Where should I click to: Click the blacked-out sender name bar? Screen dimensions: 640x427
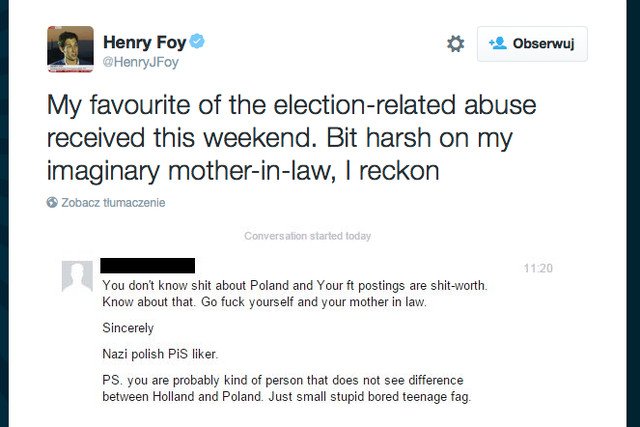148,266
